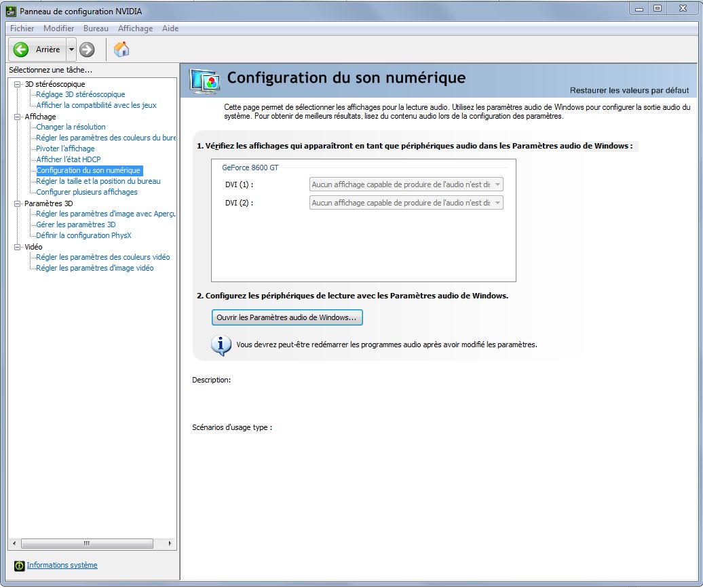
Task: Open the Bureau menu
Action: point(96,28)
